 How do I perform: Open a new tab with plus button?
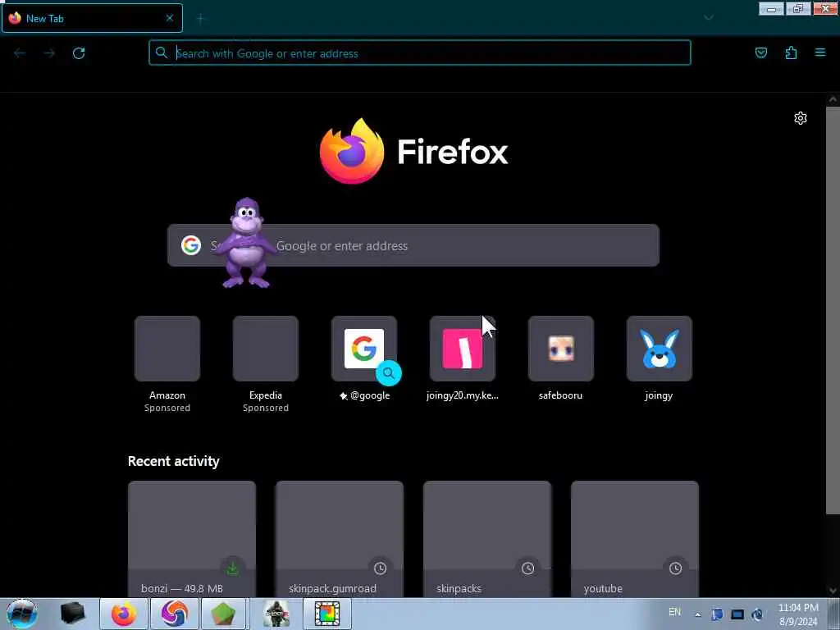click(x=200, y=19)
